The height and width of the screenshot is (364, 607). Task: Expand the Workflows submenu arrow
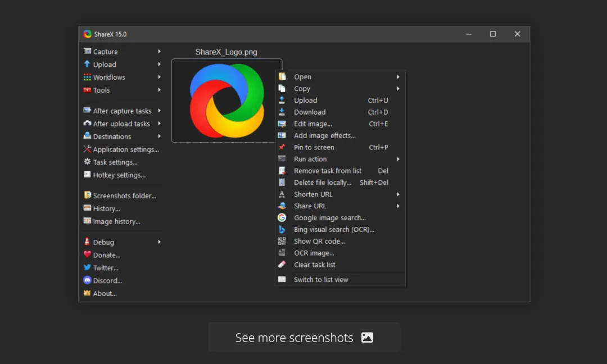159,77
